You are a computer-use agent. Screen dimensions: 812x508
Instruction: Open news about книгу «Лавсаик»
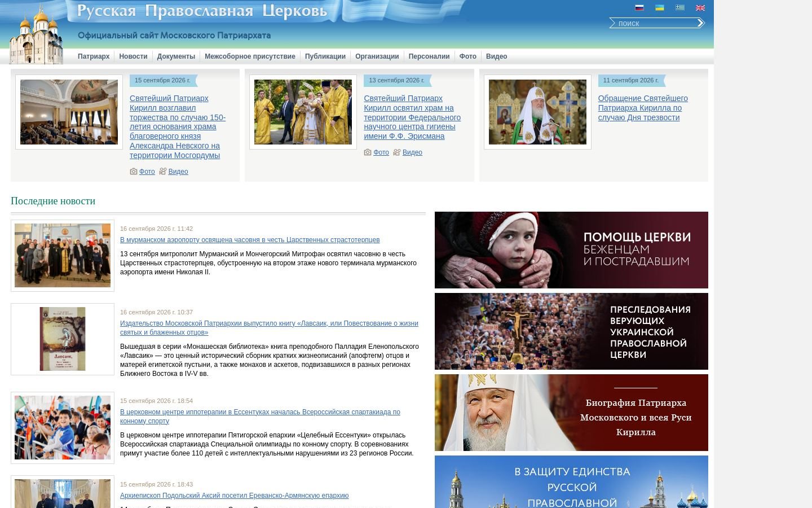[269, 328]
